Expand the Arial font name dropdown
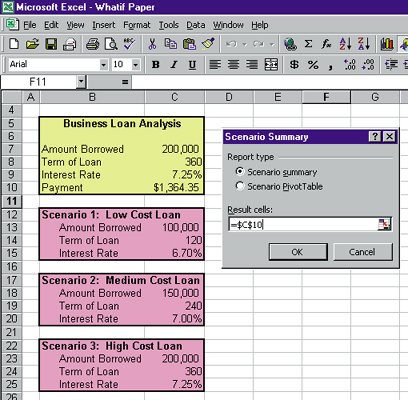Screen dimensions: 408x400 coord(104,64)
